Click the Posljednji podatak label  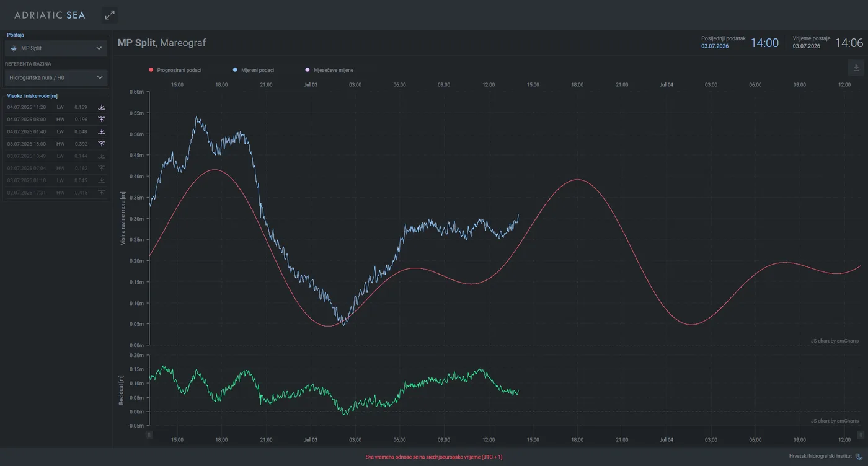[x=724, y=38]
